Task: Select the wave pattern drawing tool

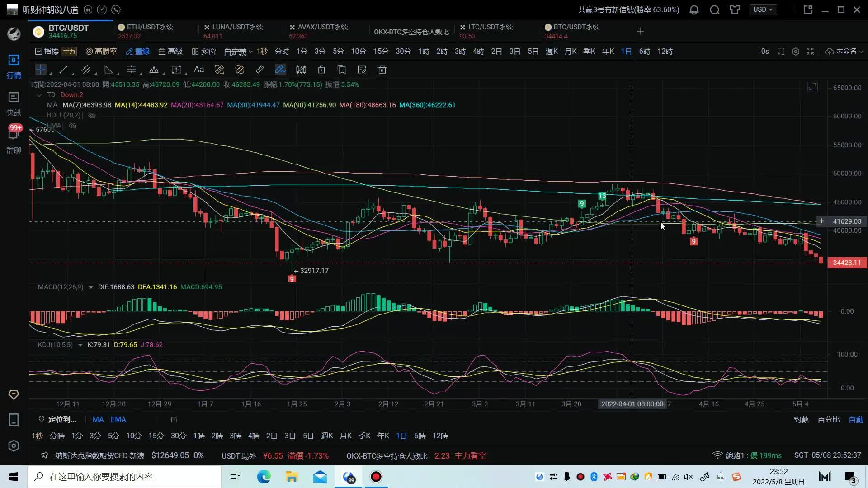Action: click(x=154, y=70)
